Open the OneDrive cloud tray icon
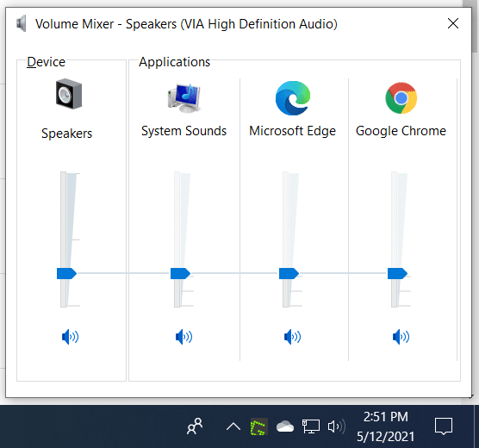 [x=284, y=426]
